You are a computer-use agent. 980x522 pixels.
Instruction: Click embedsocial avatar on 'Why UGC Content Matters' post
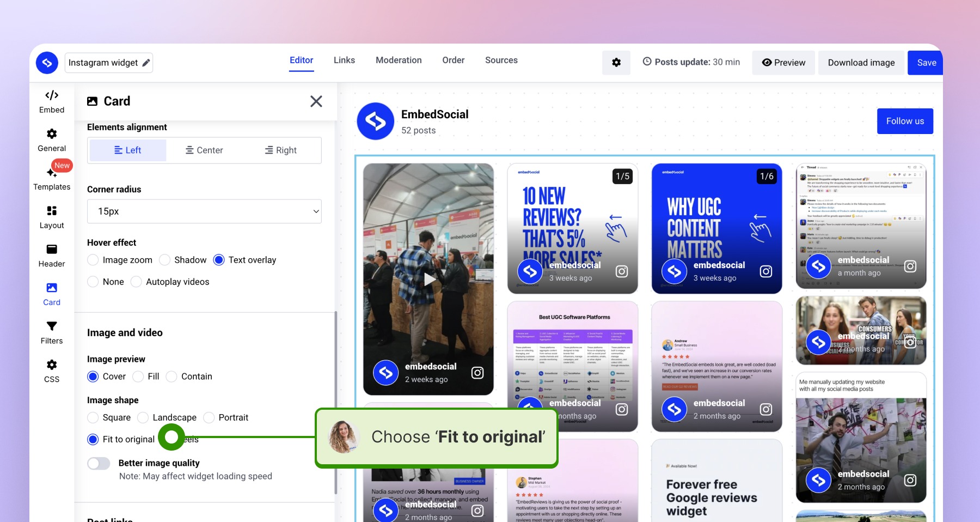point(675,271)
